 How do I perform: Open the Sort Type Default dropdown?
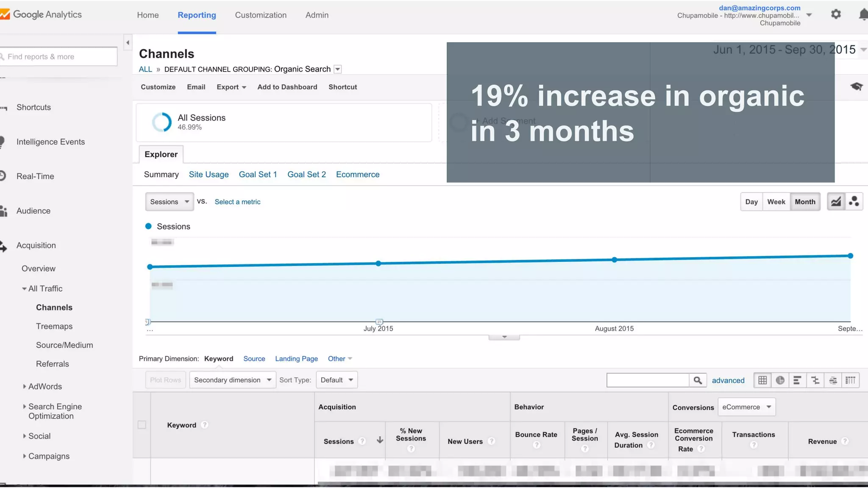(337, 380)
